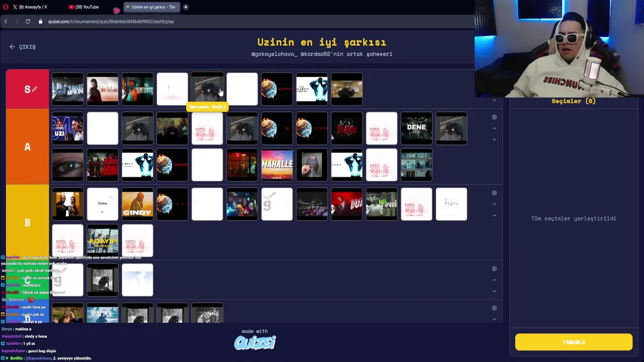644x362 pixels.
Task: Select the UZI Red Bull thumbnail
Action: point(67,128)
